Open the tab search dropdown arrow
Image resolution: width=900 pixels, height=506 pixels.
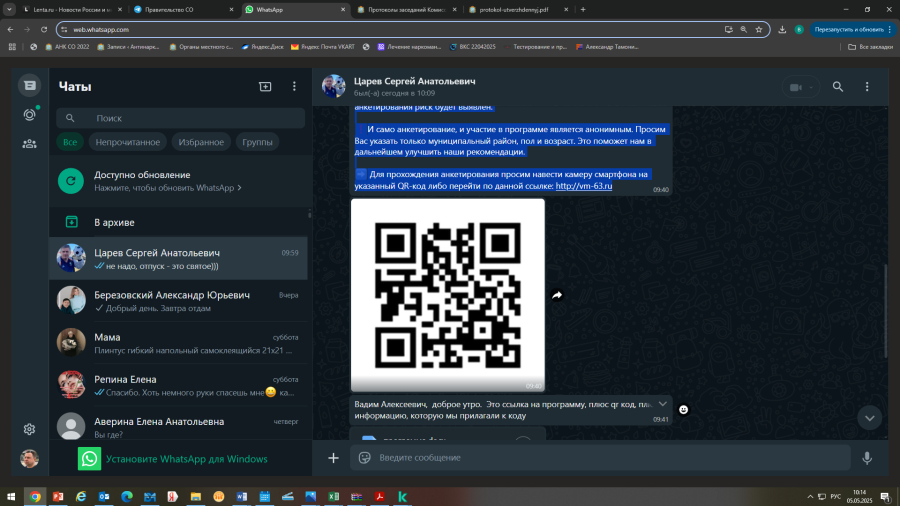pos(9,10)
